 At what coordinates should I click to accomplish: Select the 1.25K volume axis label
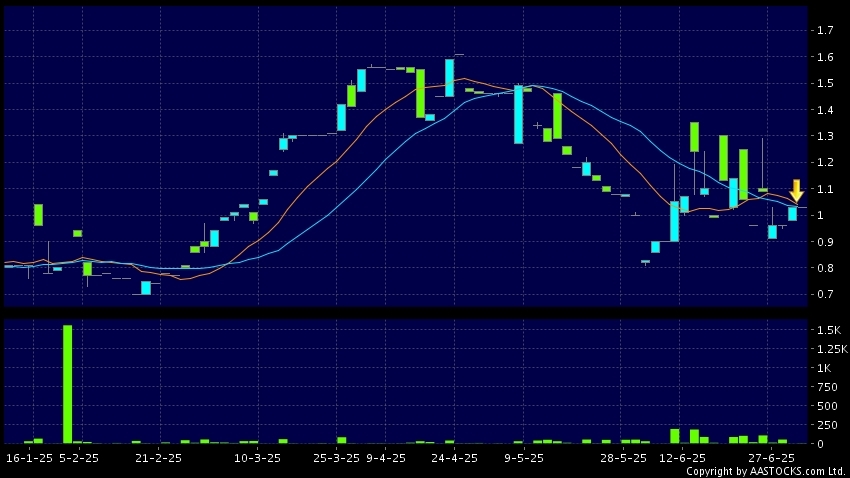(833, 349)
